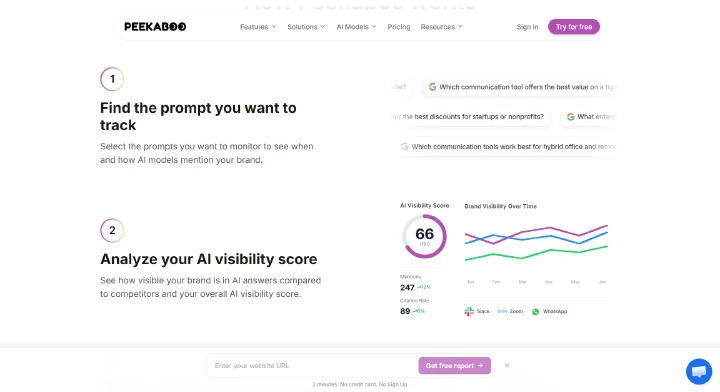
Task: Click the Zoom logo in legend
Action: (x=502, y=311)
